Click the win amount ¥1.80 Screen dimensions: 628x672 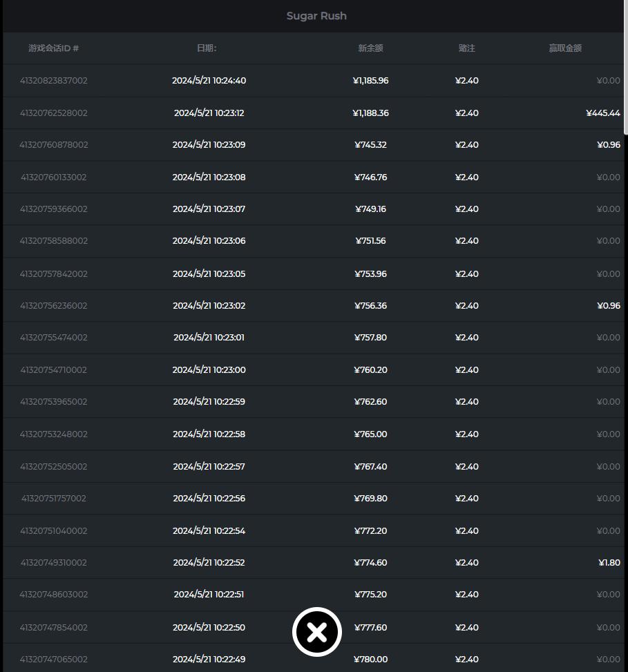[609, 562]
